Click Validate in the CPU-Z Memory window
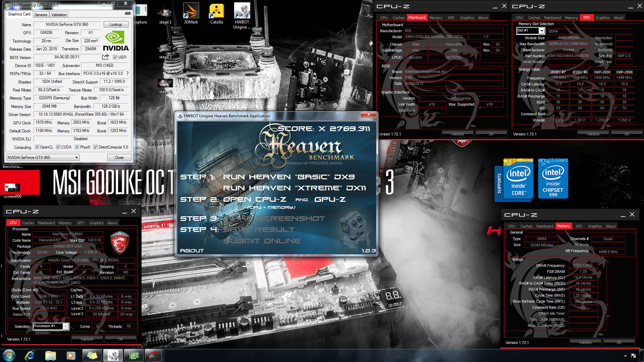This screenshot has height=362, width=644. point(585,343)
